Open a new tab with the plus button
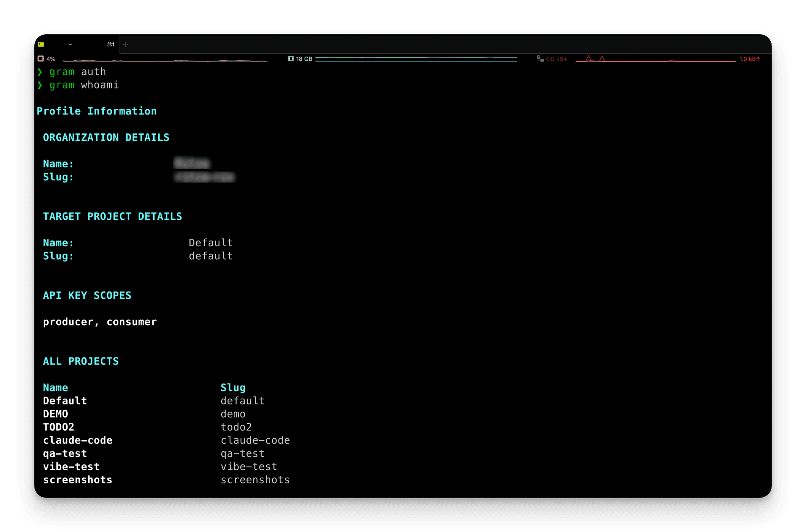 pos(125,44)
